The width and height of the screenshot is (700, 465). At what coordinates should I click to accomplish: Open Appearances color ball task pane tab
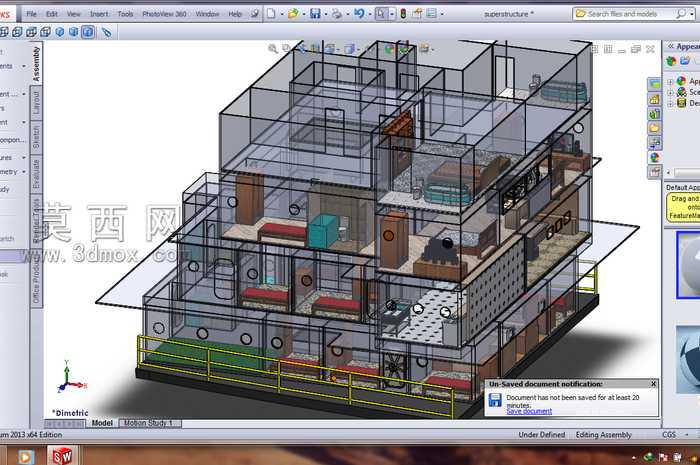point(654,158)
